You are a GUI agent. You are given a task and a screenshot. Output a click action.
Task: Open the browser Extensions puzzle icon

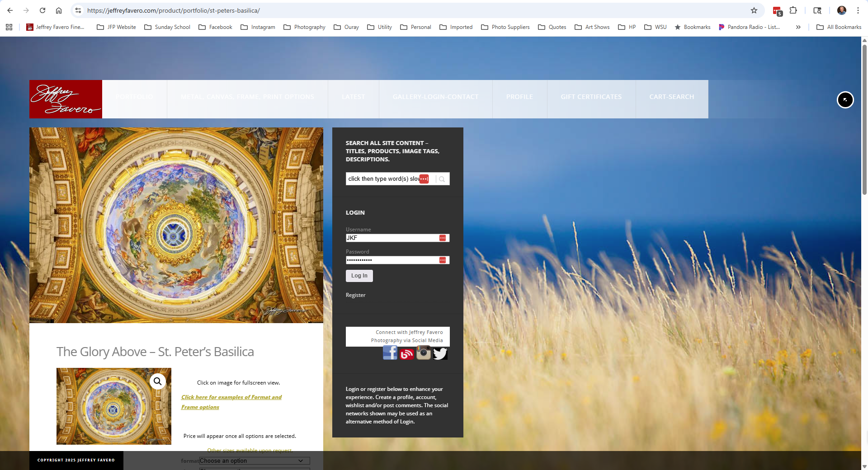click(x=793, y=10)
